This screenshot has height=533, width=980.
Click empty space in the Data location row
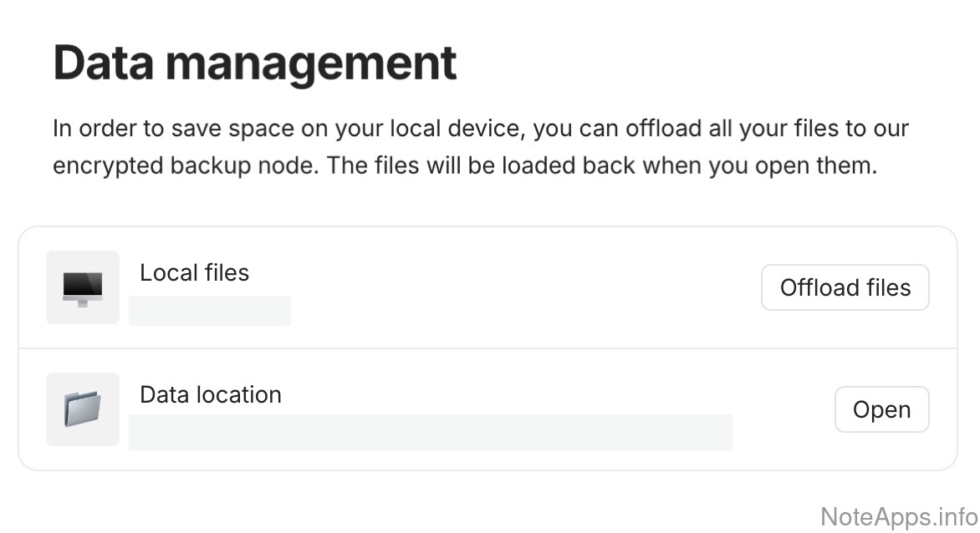[x=786, y=409]
